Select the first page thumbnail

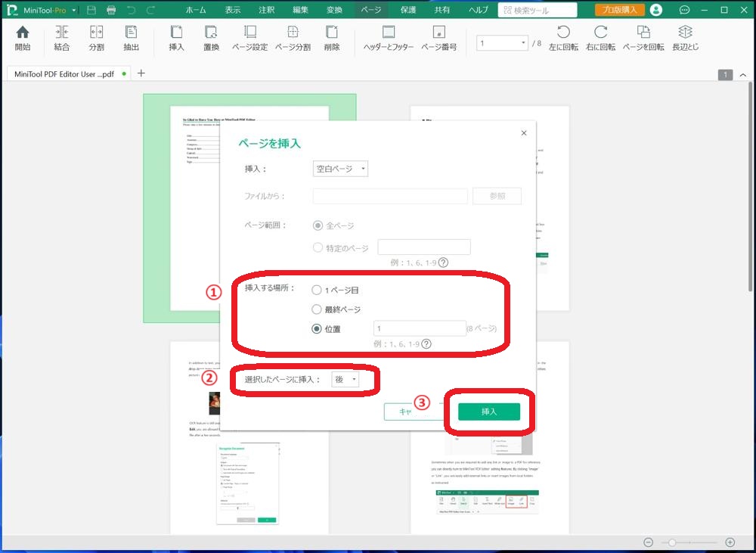tap(249, 209)
